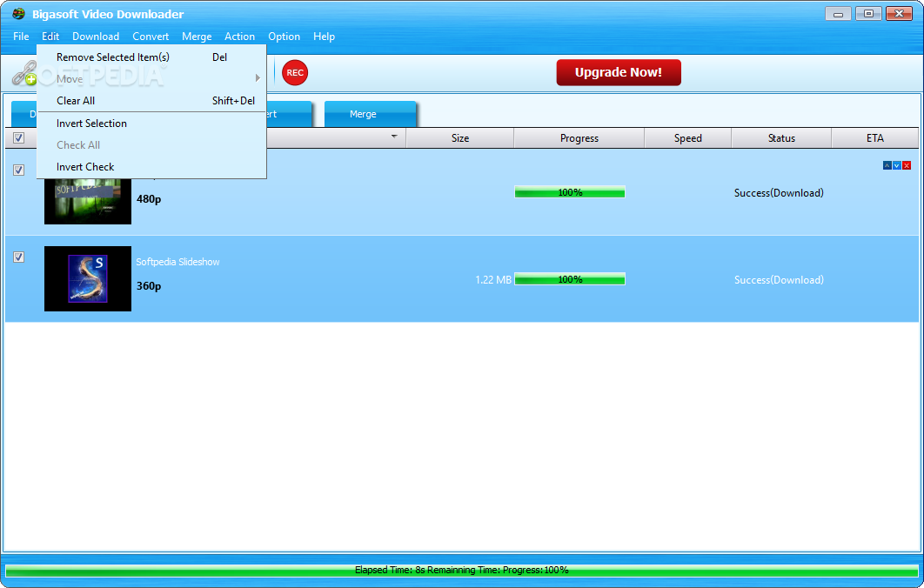Open the Merge menu in menu bar

coord(197,37)
